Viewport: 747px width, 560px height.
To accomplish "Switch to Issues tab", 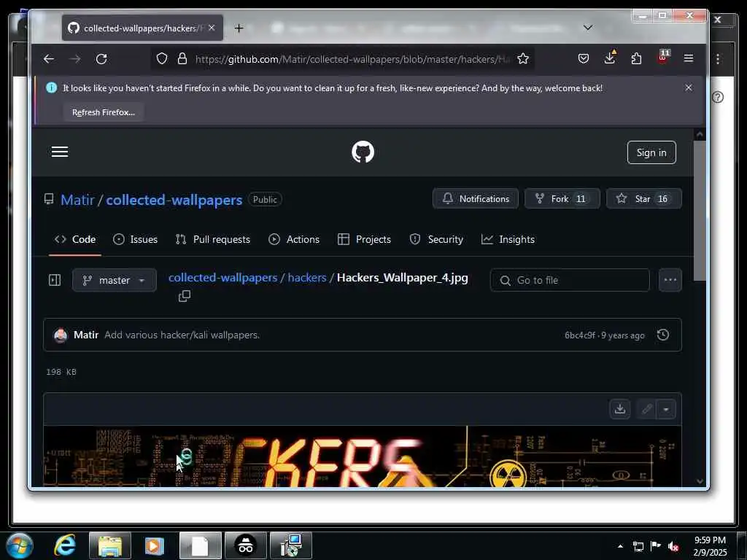I will tap(135, 239).
